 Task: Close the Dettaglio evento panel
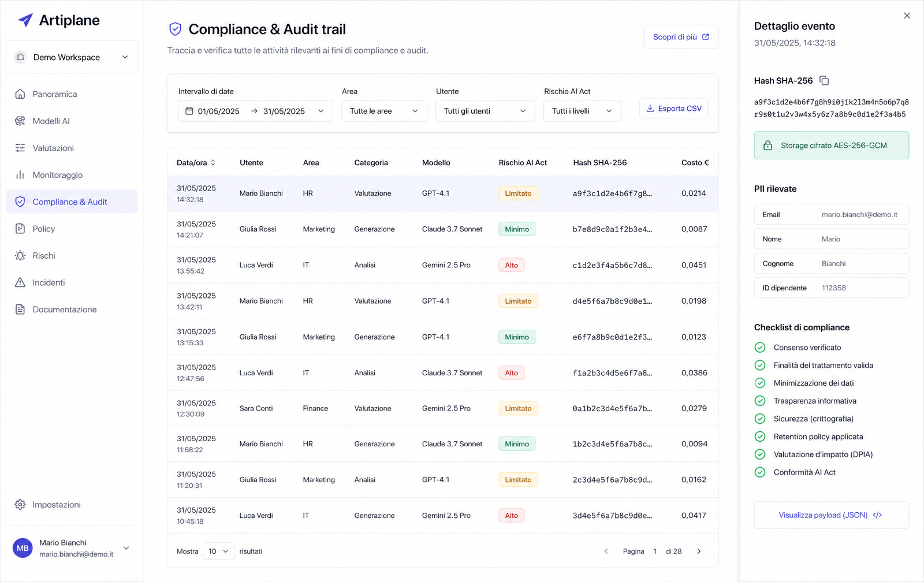pos(907,16)
